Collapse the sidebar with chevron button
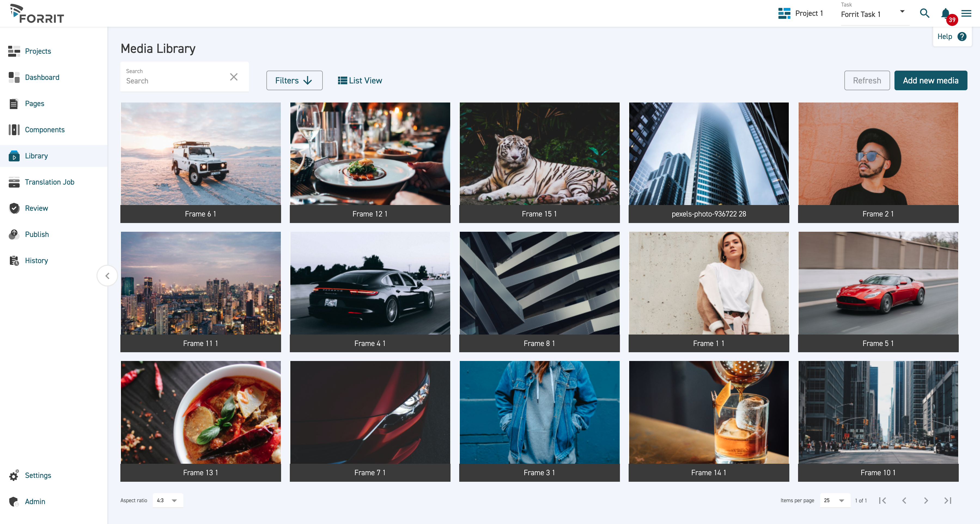Image resolution: width=980 pixels, height=524 pixels. [x=107, y=276]
